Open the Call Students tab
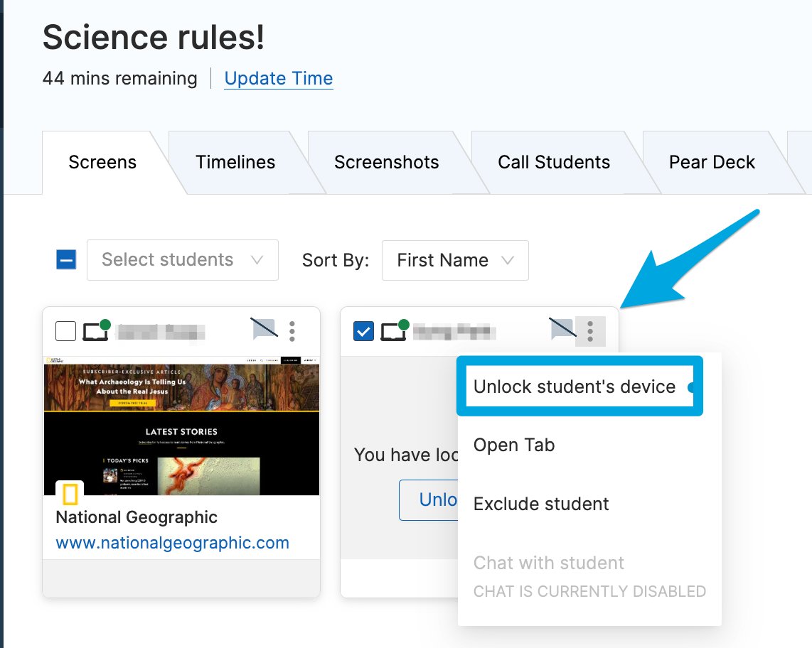The height and width of the screenshot is (648, 812). point(554,163)
